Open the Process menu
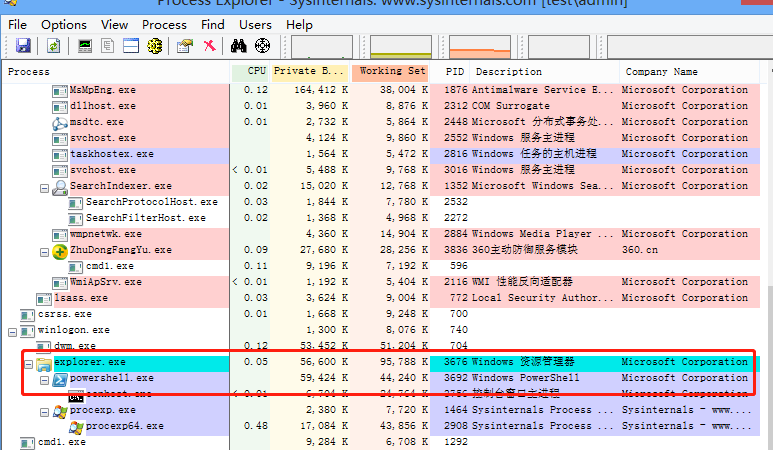This screenshot has height=450, width=773. click(x=164, y=25)
